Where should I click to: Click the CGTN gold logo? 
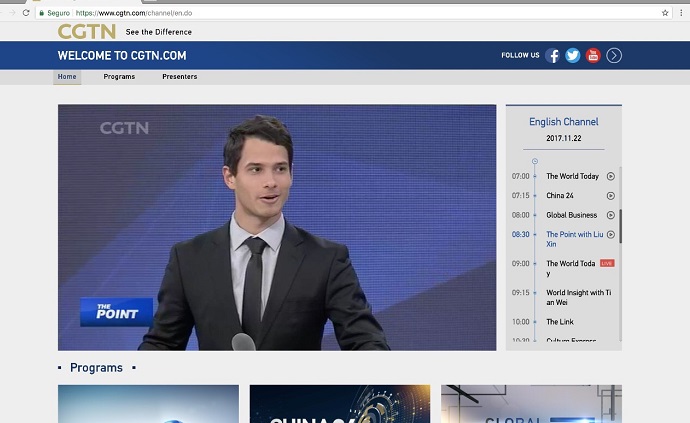pos(87,32)
